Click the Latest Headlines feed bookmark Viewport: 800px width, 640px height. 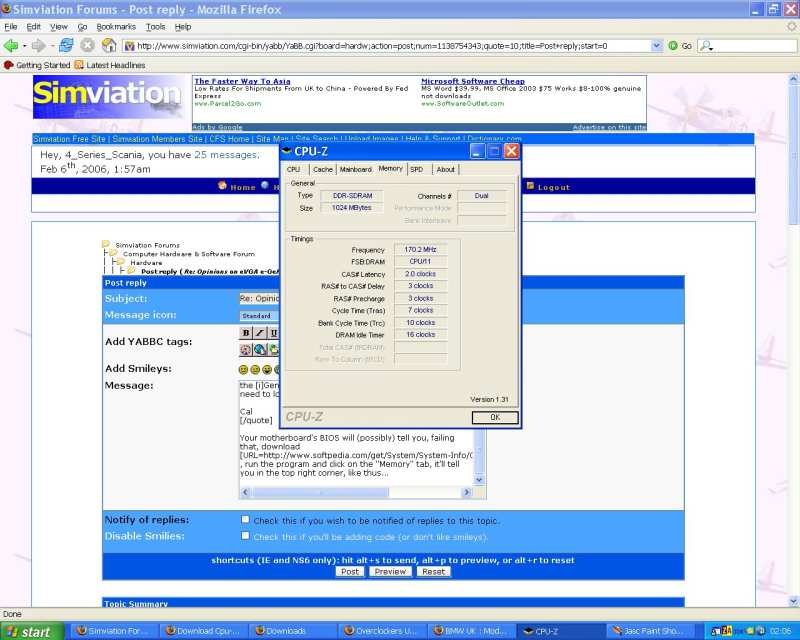pos(110,65)
